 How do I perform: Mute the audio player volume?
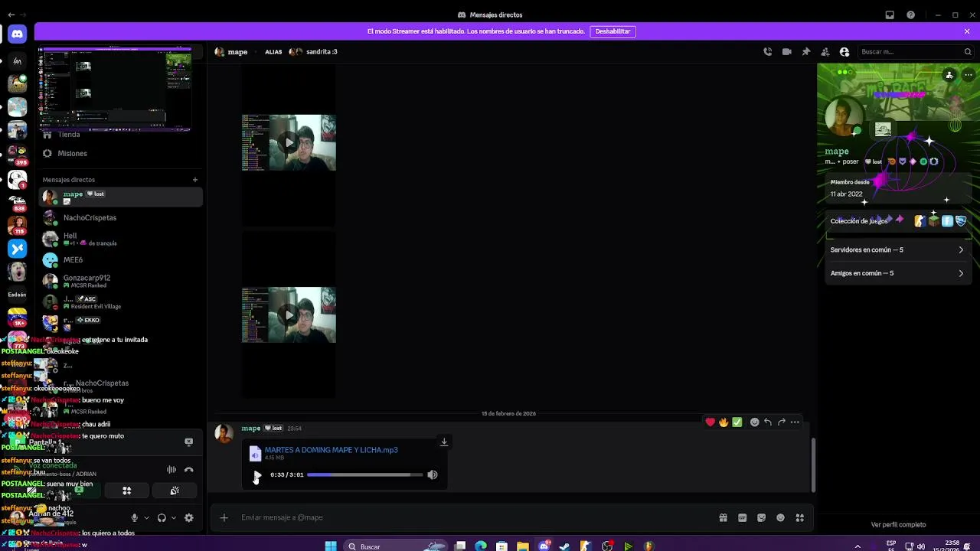tap(433, 475)
